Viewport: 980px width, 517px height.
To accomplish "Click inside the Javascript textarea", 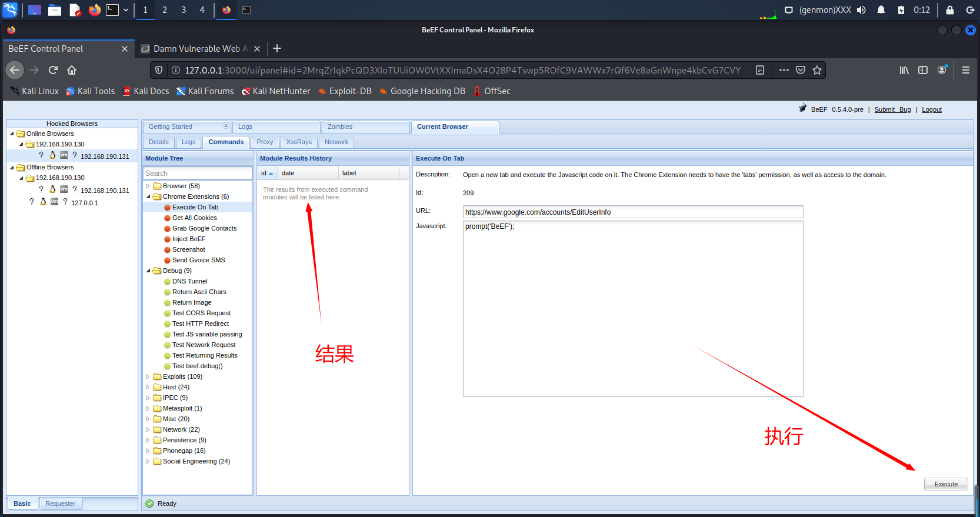I will tap(633, 309).
